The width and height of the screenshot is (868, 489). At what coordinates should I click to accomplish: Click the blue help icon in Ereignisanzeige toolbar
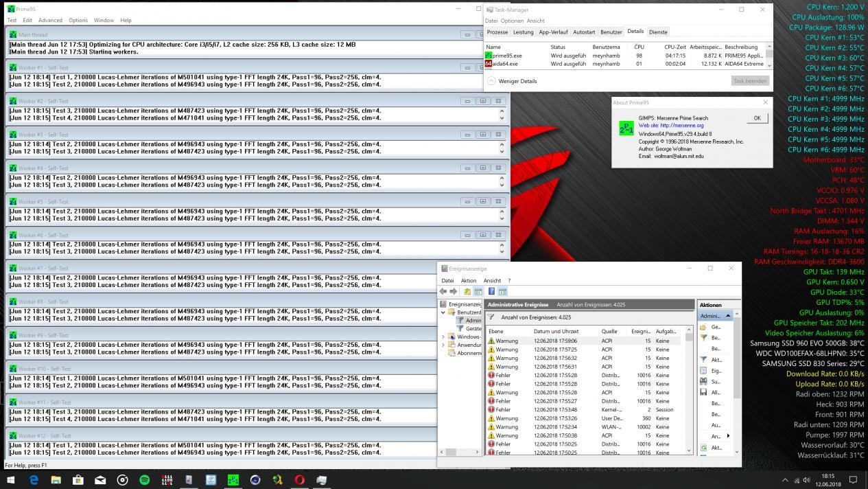click(x=491, y=291)
